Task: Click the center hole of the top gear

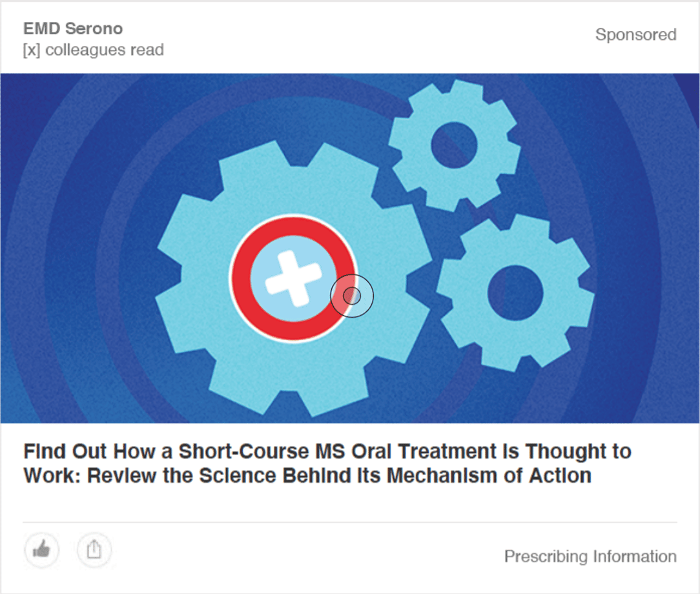Action: [453, 144]
